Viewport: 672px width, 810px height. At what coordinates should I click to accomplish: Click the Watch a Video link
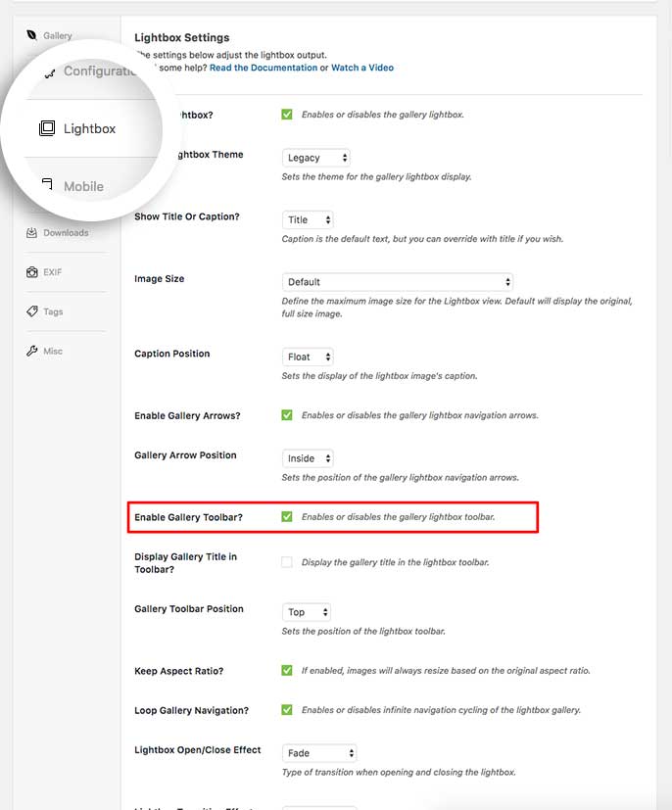362,68
